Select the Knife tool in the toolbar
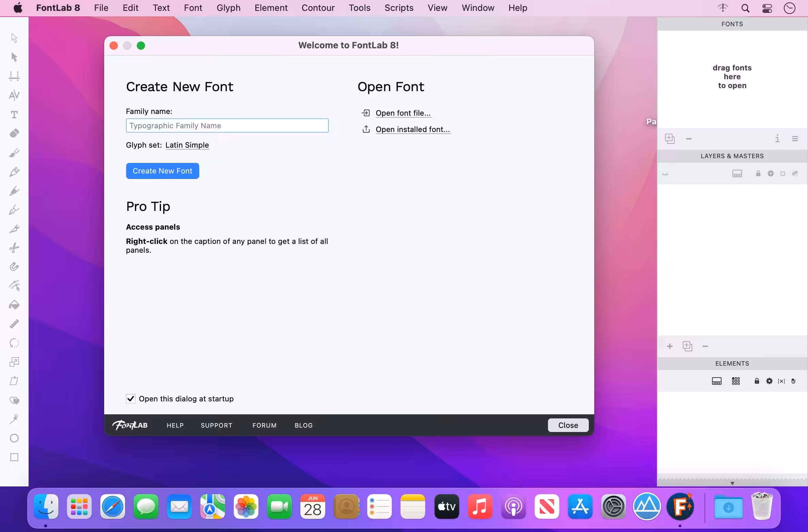The image size is (808, 532). pyautogui.click(x=14, y=248)
